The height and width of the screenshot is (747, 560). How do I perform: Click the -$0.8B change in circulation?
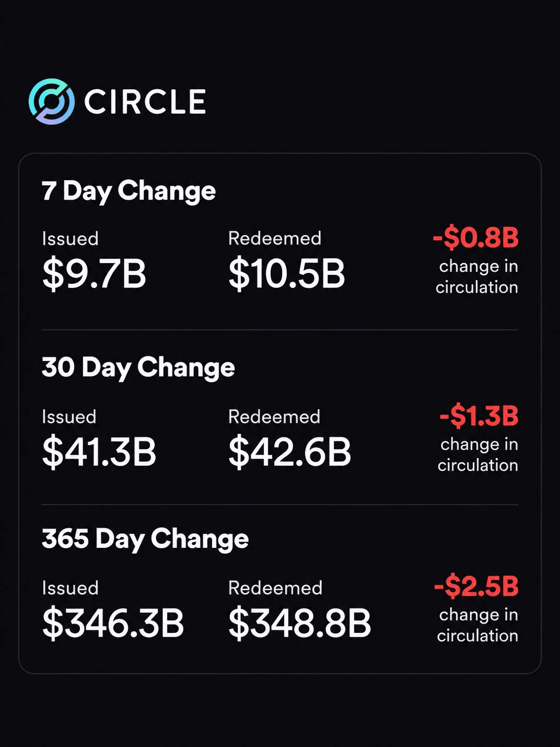tap(475, 238)
